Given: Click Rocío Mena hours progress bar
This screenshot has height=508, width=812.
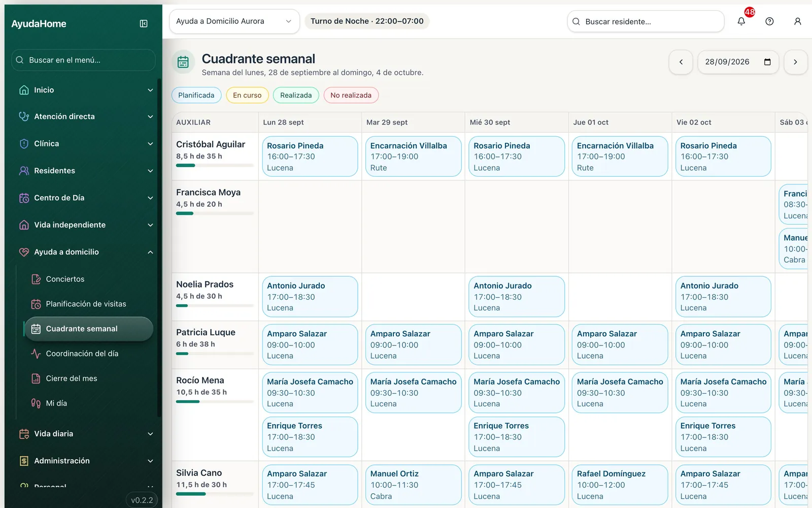Looking at the screenshot, I should coord(215,401).
